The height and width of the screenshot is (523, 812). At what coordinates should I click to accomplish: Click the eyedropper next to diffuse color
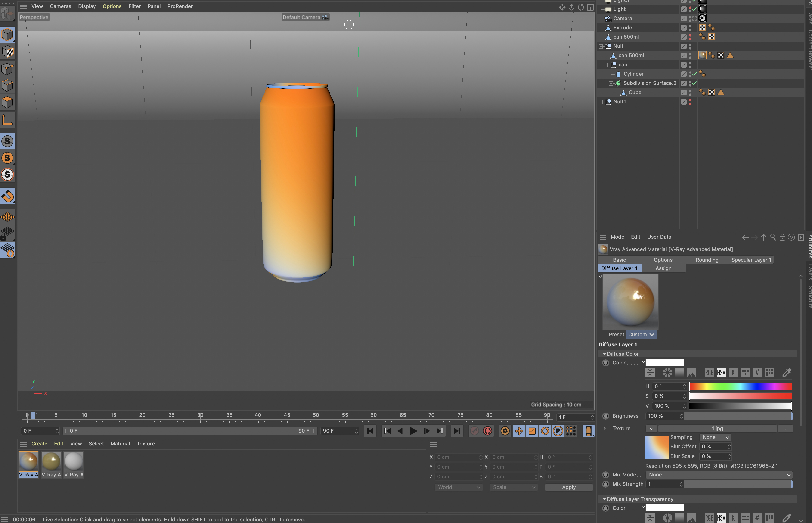pyautogui.click(x=787, y=373)
